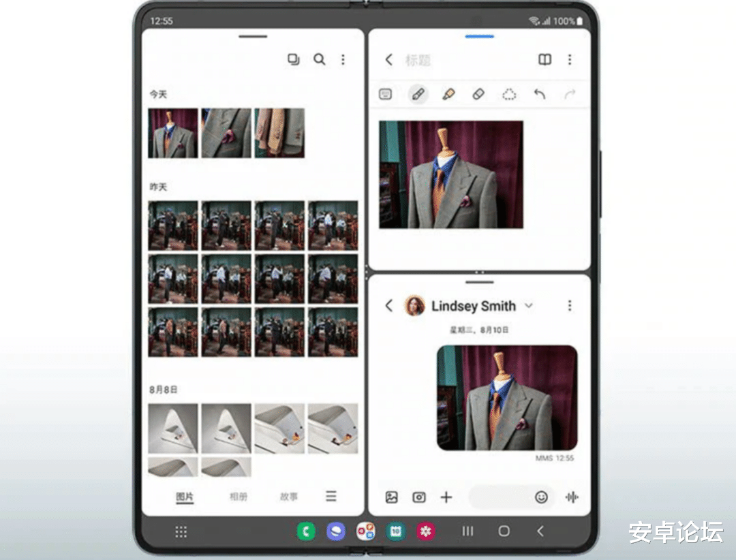
Task: Tap the system Back navigation button
Action: (540, 531)
